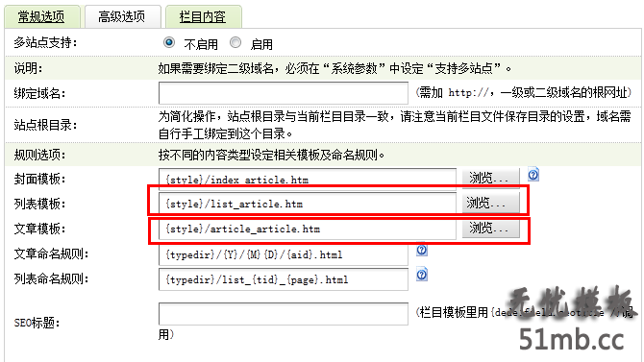Click the 绑定域名 input field
This screenshot has width=644, height=362.
[x=284, y=93]
